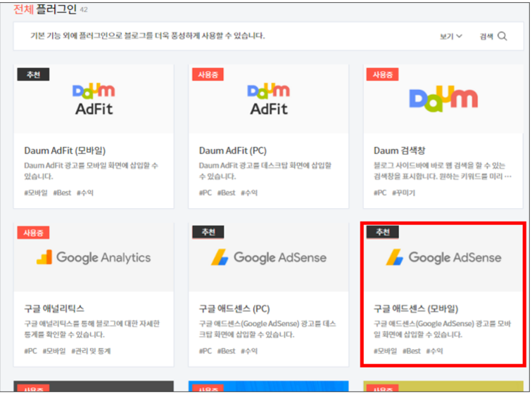Click the Daum 검색창 description text

(443, 171)
